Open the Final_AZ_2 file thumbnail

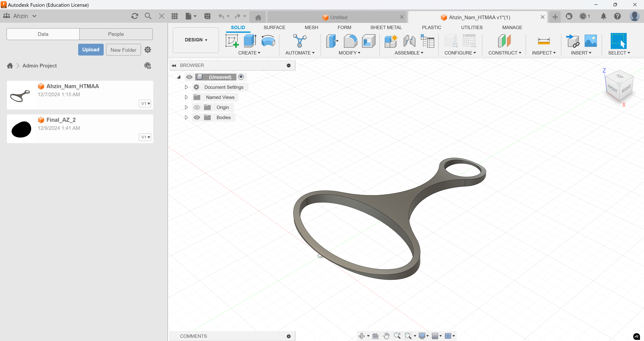point(21,129)
